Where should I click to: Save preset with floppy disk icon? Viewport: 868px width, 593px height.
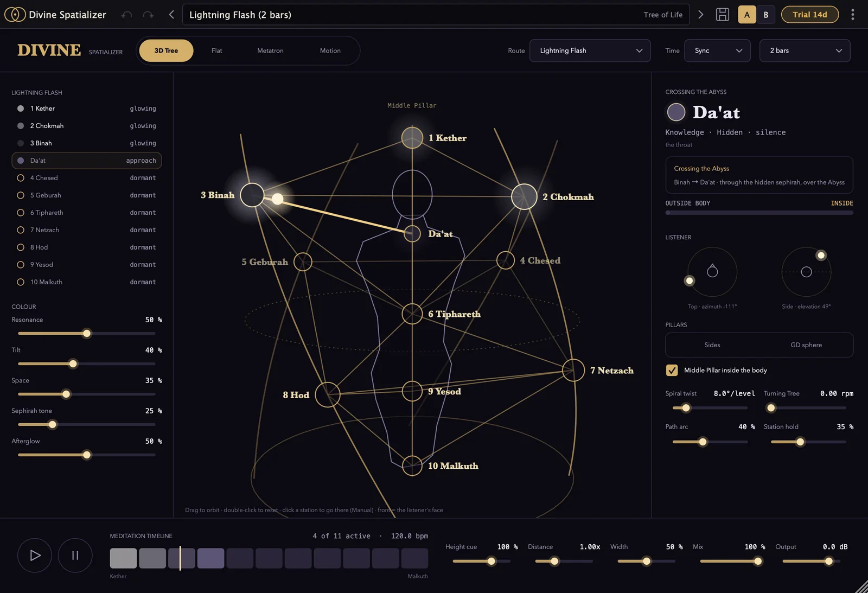point(723,15)
